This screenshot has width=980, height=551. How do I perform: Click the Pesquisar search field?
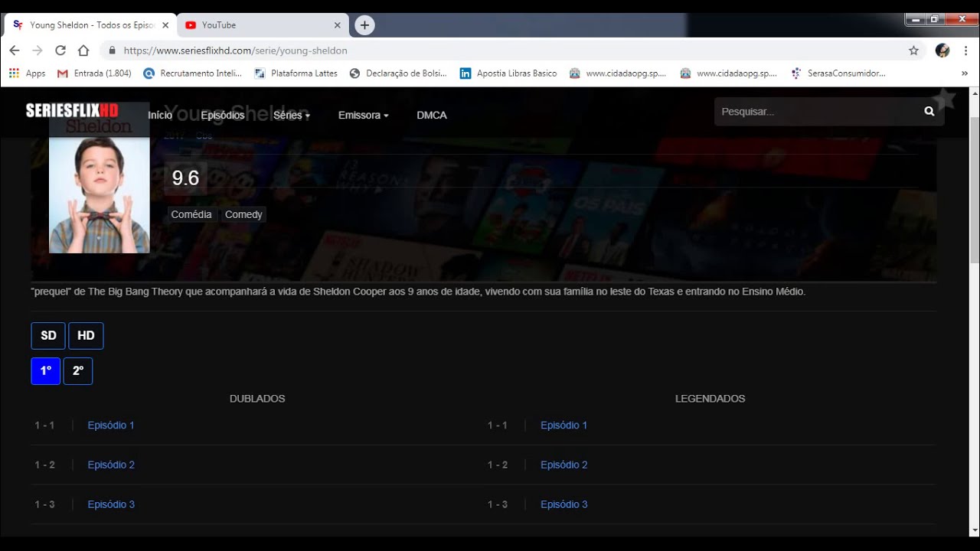(818, 112)
